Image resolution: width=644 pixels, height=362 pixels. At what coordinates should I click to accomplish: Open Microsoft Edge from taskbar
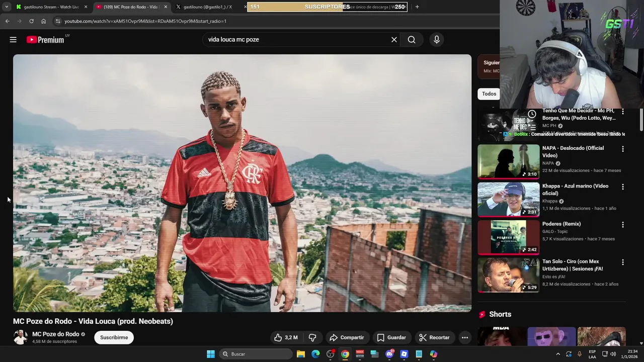315,354
